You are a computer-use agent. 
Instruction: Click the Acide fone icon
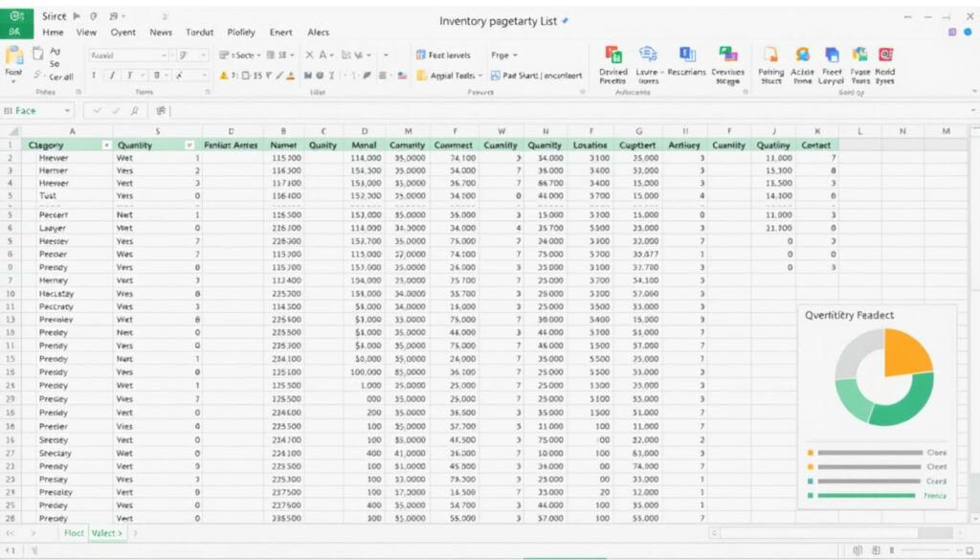click(x=802, y=55)
